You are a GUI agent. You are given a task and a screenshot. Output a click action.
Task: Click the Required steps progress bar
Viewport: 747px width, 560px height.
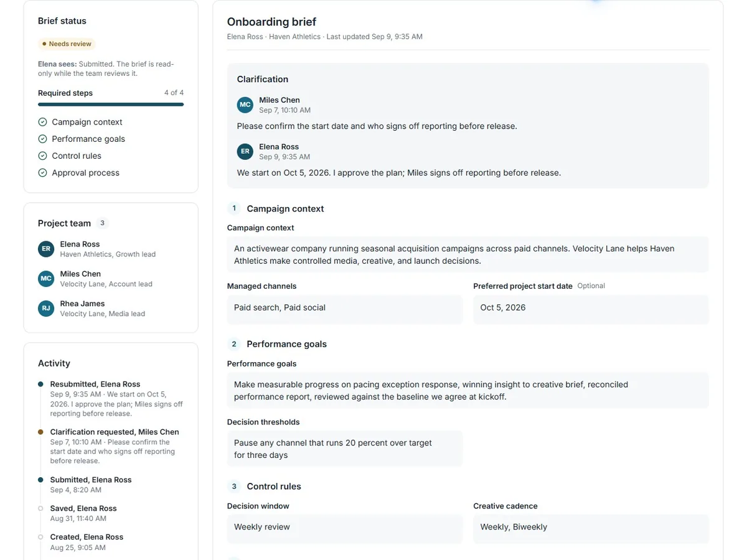(111, 105)
